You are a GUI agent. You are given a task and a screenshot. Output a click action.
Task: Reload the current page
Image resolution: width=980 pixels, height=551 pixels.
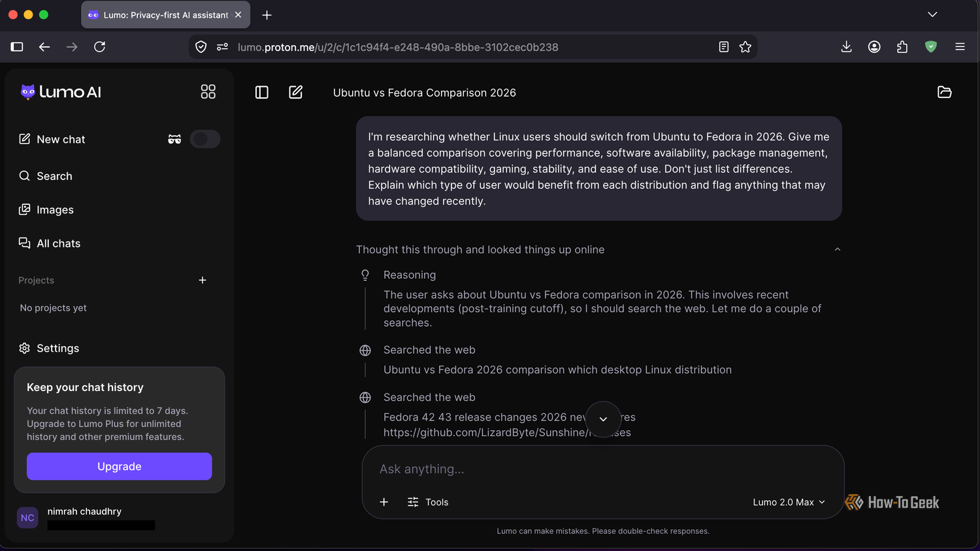click(x=100, y=47)
